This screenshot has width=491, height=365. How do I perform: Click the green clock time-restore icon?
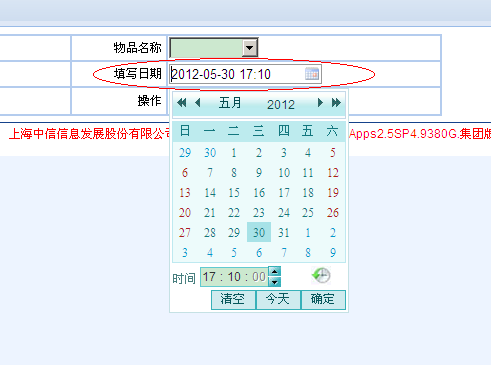(321, 275)
